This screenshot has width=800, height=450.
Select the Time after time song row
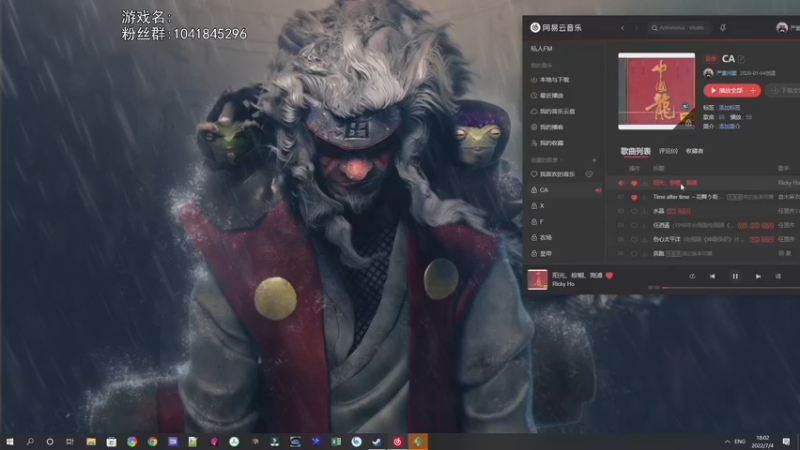pyautogui.click(x=703, y=197)
